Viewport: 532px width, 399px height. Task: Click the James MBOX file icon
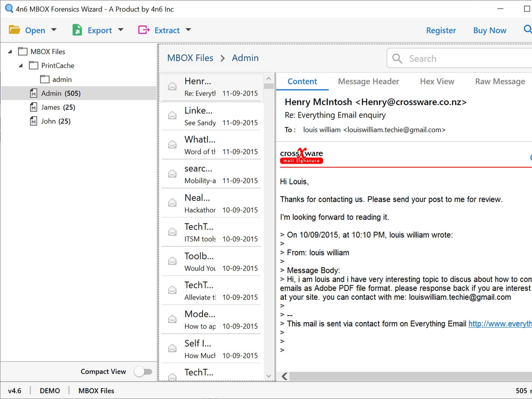[x=34, y=107]
